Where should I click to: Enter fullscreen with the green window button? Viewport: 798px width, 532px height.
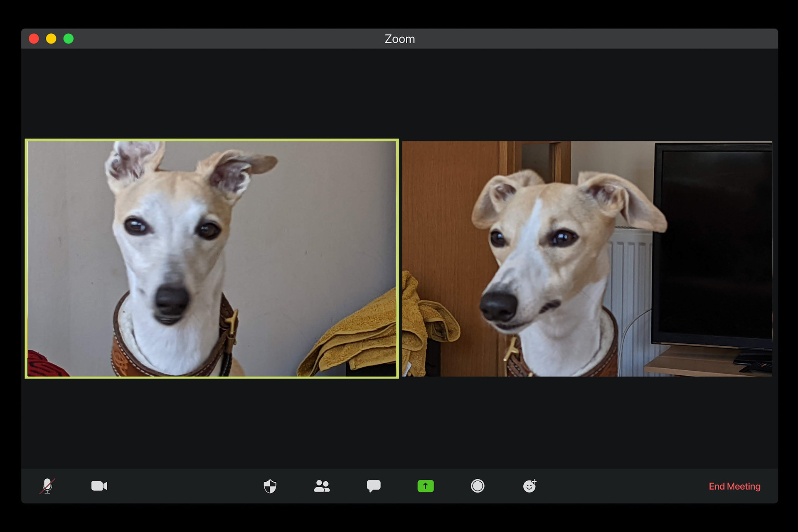(69, 39)
